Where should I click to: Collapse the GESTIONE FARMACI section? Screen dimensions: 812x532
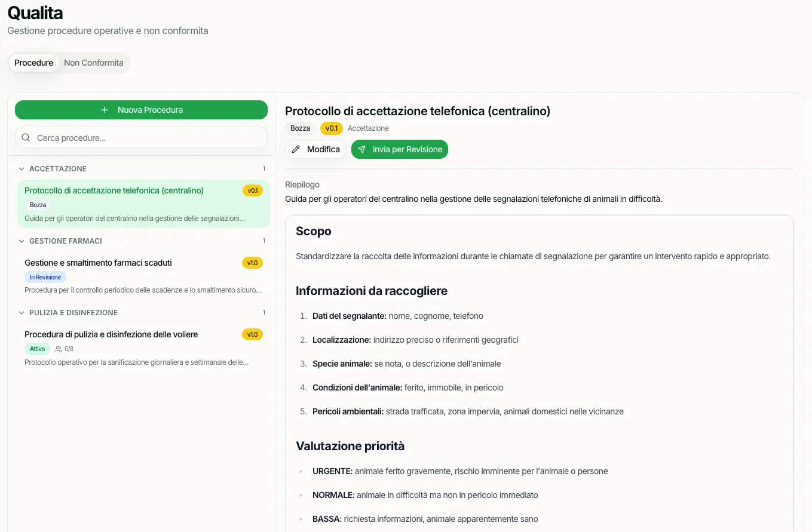coord(22,241)
